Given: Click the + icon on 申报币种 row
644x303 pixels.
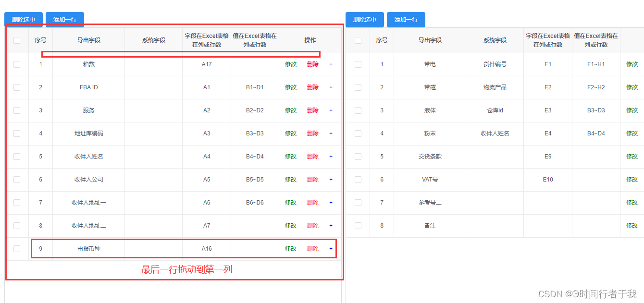Looking at the screenshot, I should click(x=331, y=248).
